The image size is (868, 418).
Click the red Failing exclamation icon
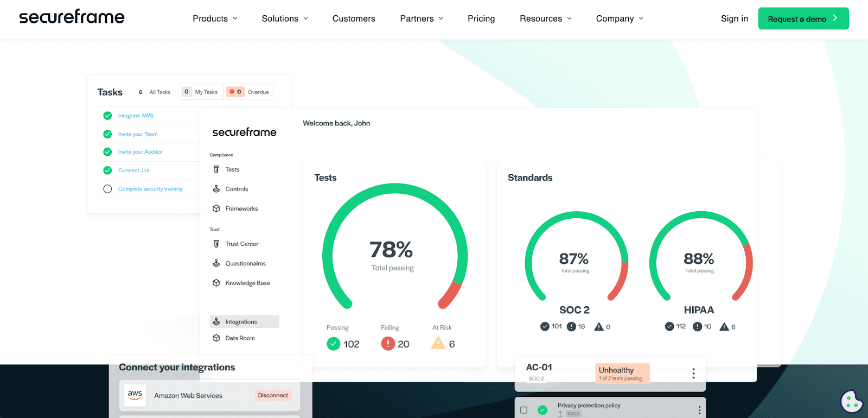click(x=388, y=344)
